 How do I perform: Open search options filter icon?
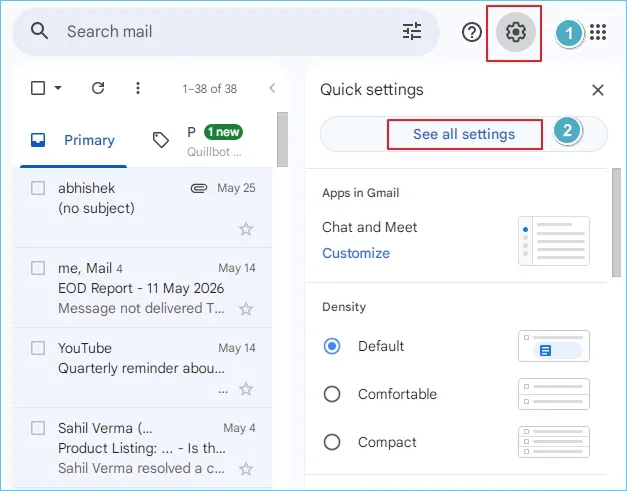[x=412, y=31]
